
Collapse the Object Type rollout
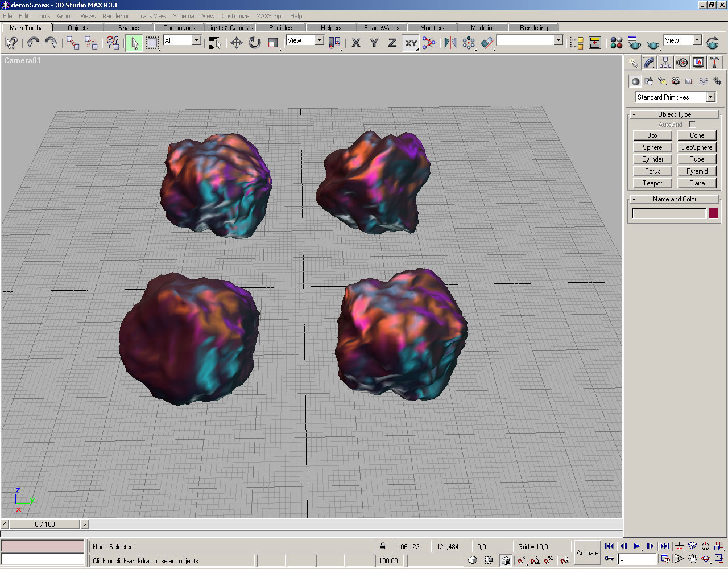tap(675, 114)
